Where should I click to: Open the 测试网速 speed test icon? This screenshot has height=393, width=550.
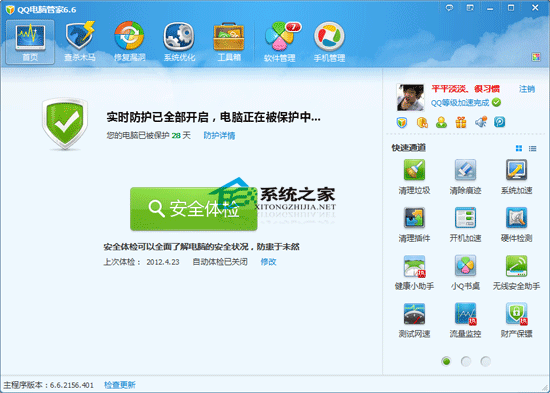414,313
